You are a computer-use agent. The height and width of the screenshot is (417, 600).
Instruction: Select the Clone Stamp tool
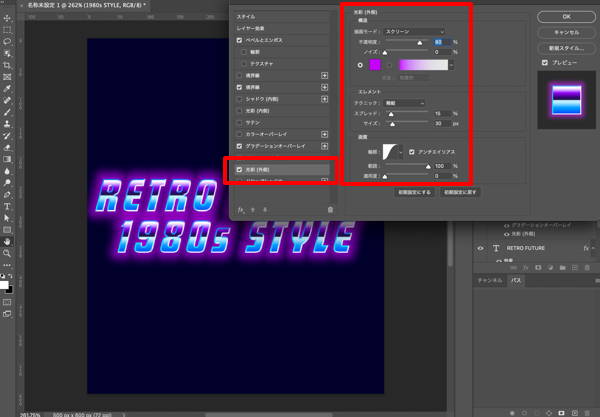[7, 124]
